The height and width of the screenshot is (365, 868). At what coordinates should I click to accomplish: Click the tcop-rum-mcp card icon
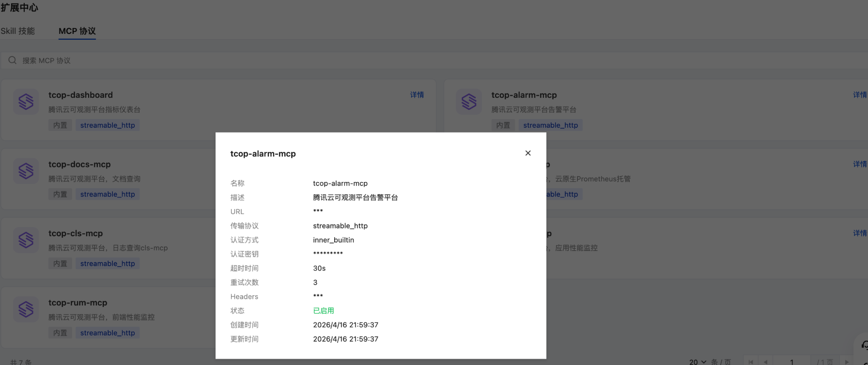tap(26, 309)
